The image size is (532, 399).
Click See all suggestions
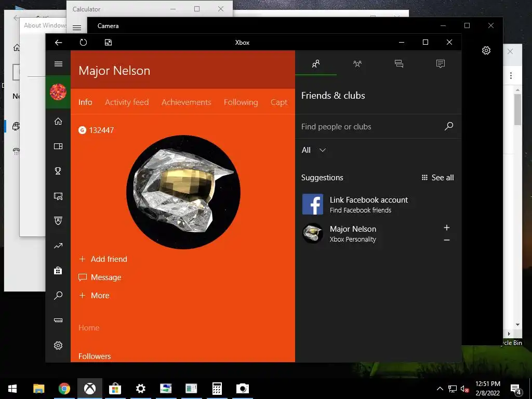(x=437, y=178)
